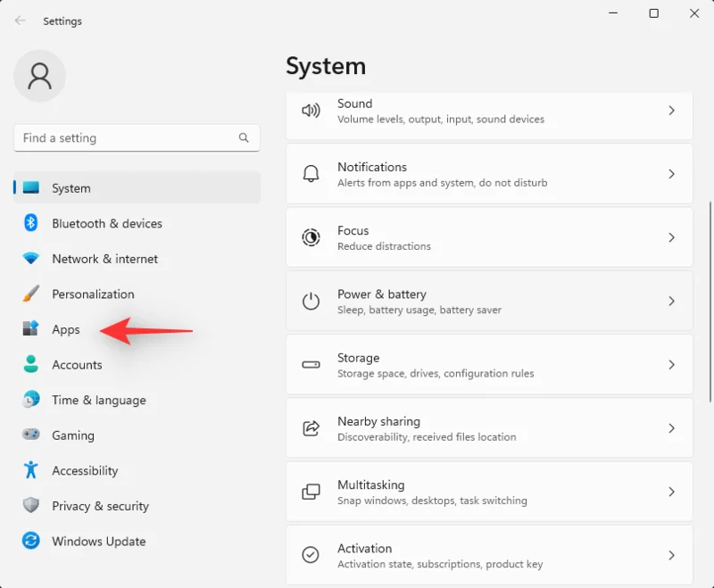
Task: Switch to Windows Update section
Action: click(98, 541)
